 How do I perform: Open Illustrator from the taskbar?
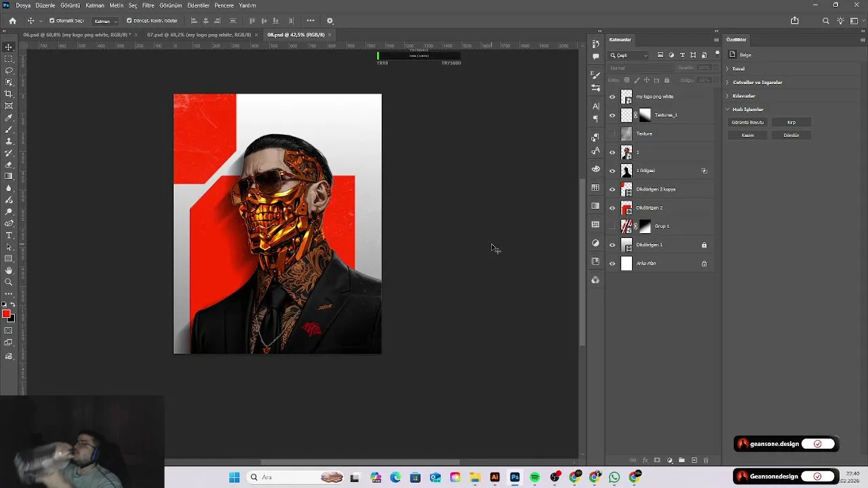(495, 478)
